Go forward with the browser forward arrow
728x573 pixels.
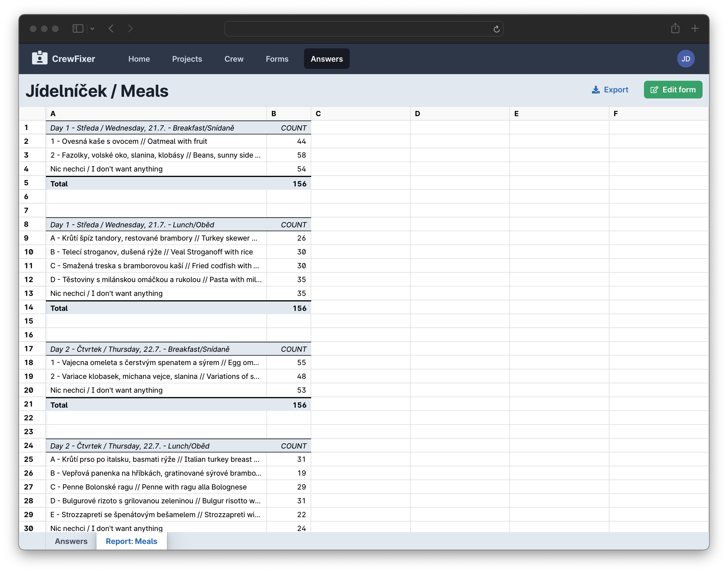pos(130,28)
